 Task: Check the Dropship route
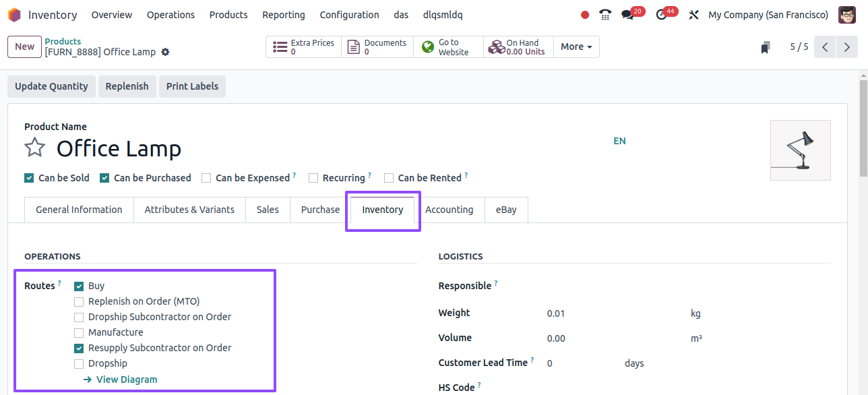[79, 363]
